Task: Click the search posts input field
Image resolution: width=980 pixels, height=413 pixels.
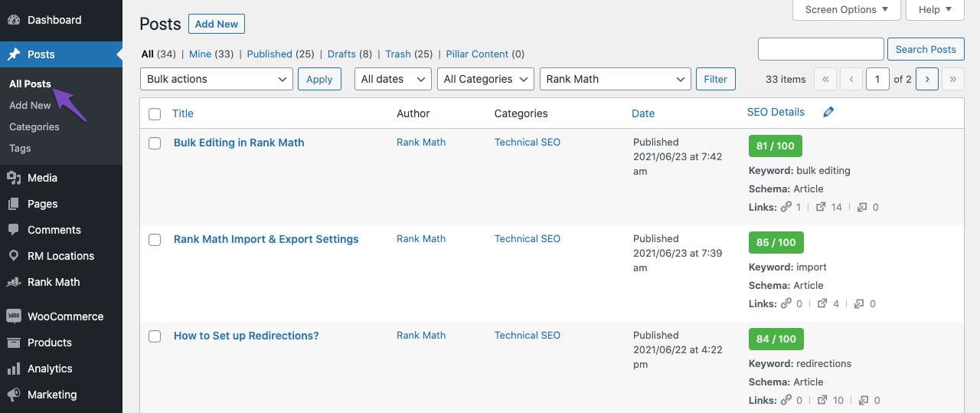Action: 821,49
